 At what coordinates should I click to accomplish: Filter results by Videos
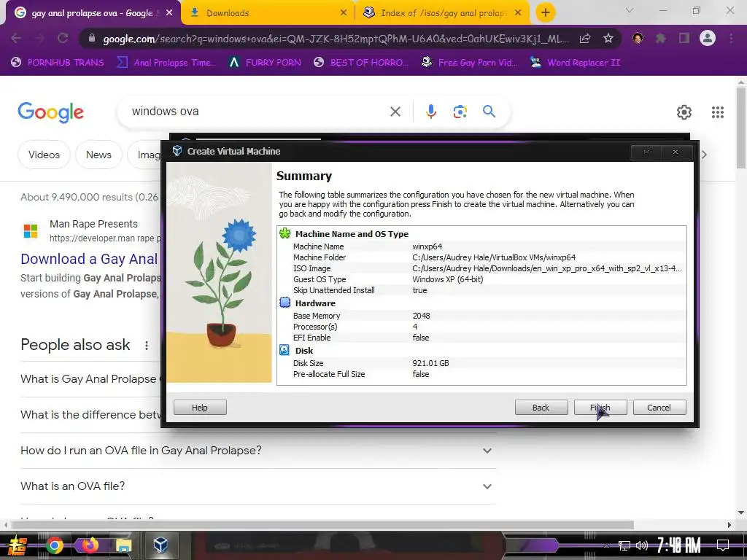pyautogui.click(x=44, y=155)
